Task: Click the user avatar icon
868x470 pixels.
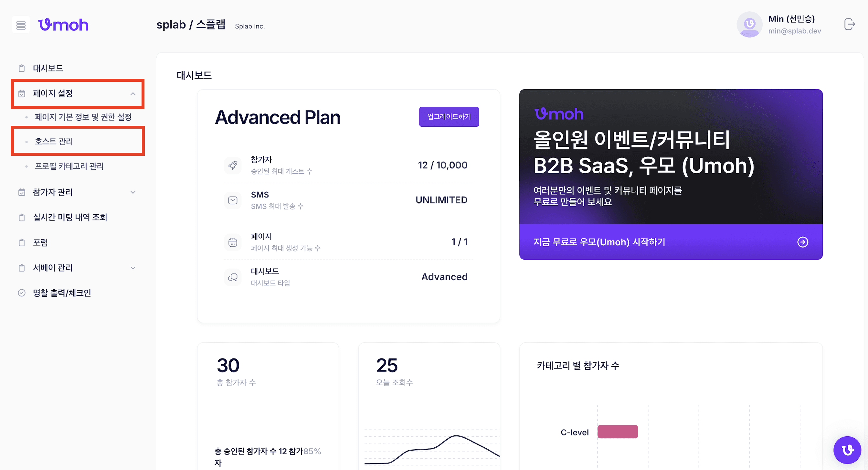Action: [x=749, y=25]
